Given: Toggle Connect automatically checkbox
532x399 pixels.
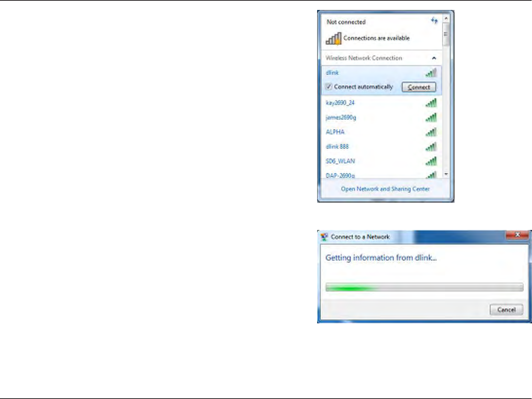Looking at the screenshot, I should click(x=329, y=87).
